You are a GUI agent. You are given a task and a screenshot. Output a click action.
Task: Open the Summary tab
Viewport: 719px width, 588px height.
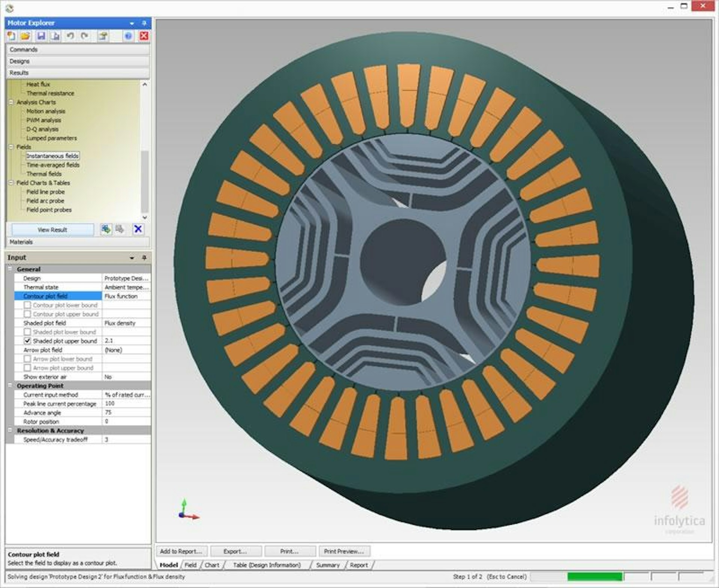(328, 565)
